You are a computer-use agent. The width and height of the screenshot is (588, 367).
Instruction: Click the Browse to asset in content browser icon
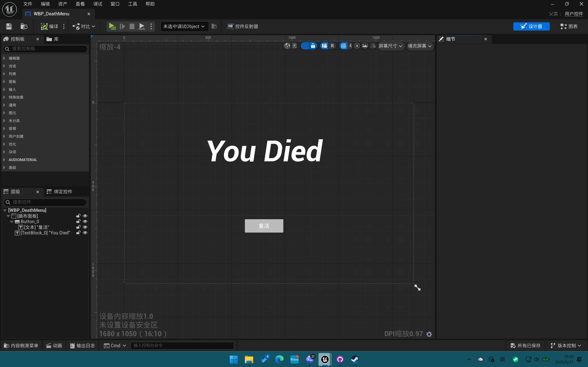coord(24,26)
